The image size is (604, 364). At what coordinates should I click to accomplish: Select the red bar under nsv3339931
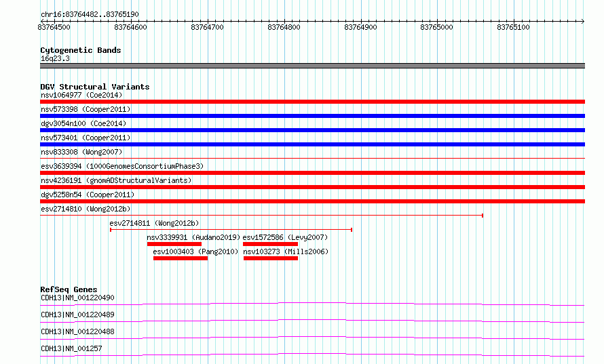(x=174, y=244)
